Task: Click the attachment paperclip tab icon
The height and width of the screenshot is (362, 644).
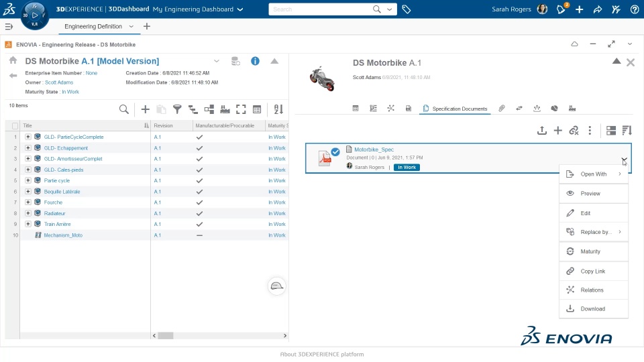Action: click(x=502, y=109)
